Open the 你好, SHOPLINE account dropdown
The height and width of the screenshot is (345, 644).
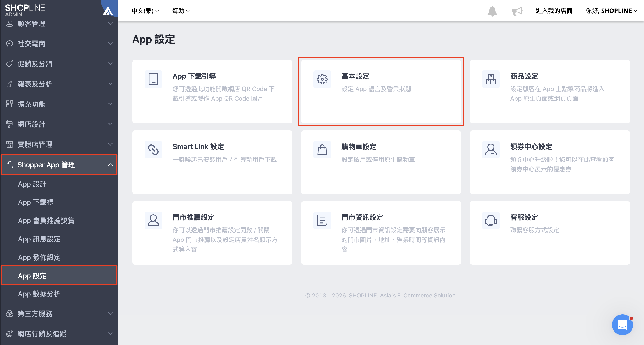[x=611, y=11]
